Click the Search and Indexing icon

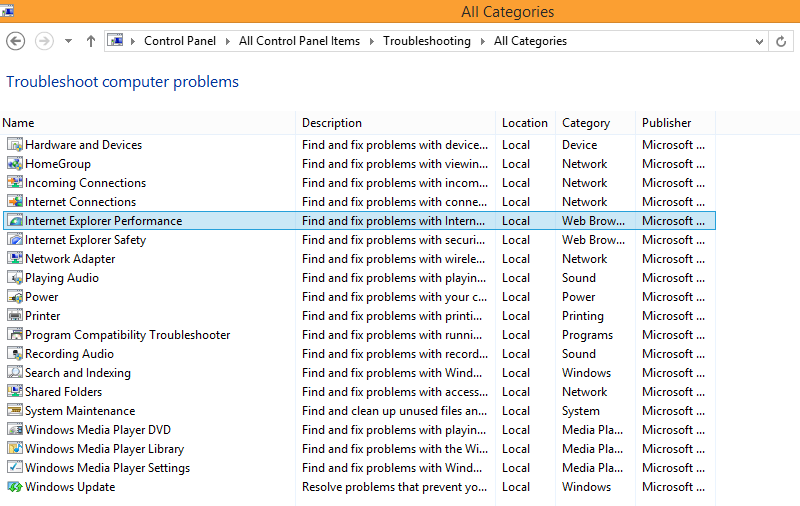[15, 373]
